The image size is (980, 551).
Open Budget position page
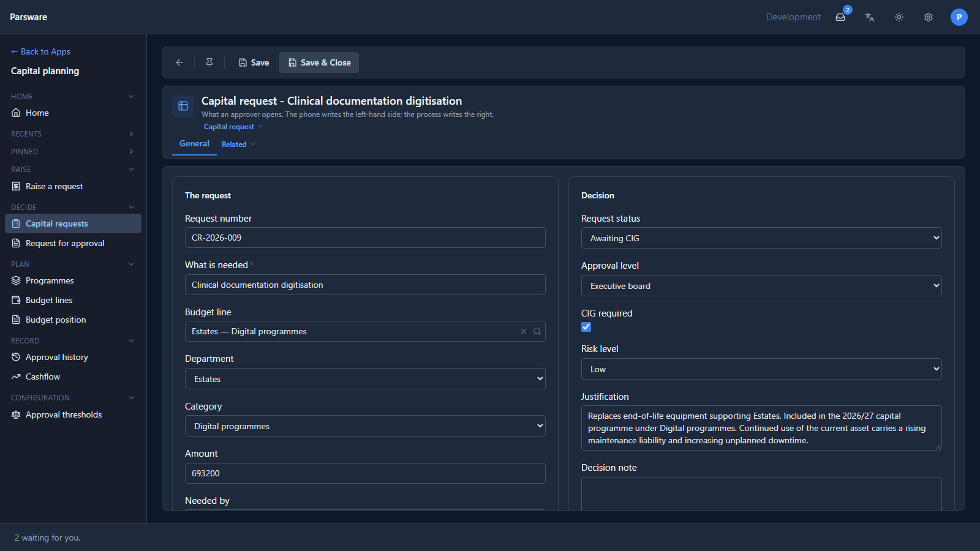(x=73, y=320)
